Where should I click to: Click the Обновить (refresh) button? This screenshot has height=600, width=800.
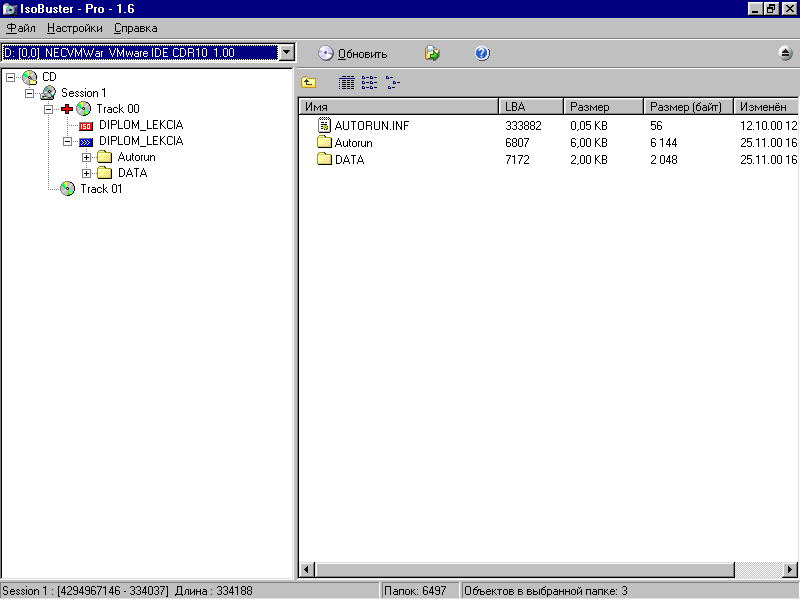click(352, 54)
